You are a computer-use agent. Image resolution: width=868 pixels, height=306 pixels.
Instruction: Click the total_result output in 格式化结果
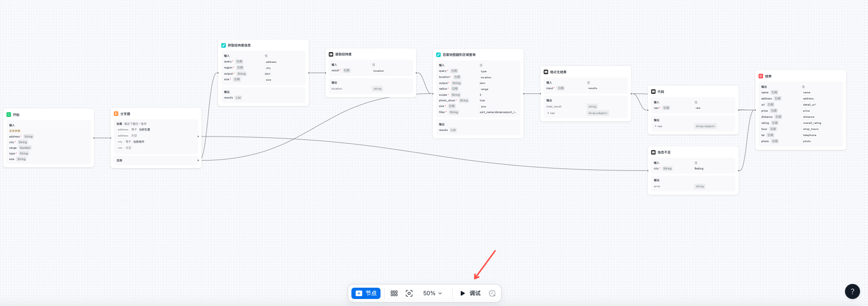coord(554,107)
